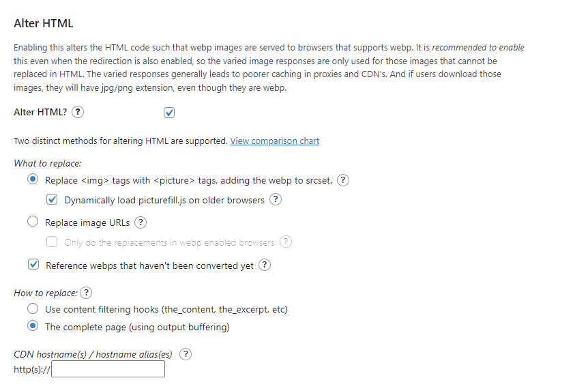Open the 'Replace image URLs' help icon
The width and height of the screenshot is (588, 391).
141,222
